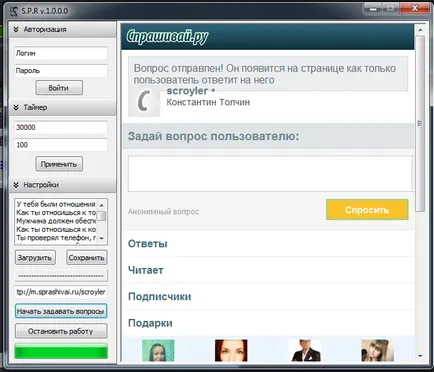Click the first teal-tinted profile thumbnail
Screen dimensions: 434x372
pyautogui.click(x=158, y=350)
